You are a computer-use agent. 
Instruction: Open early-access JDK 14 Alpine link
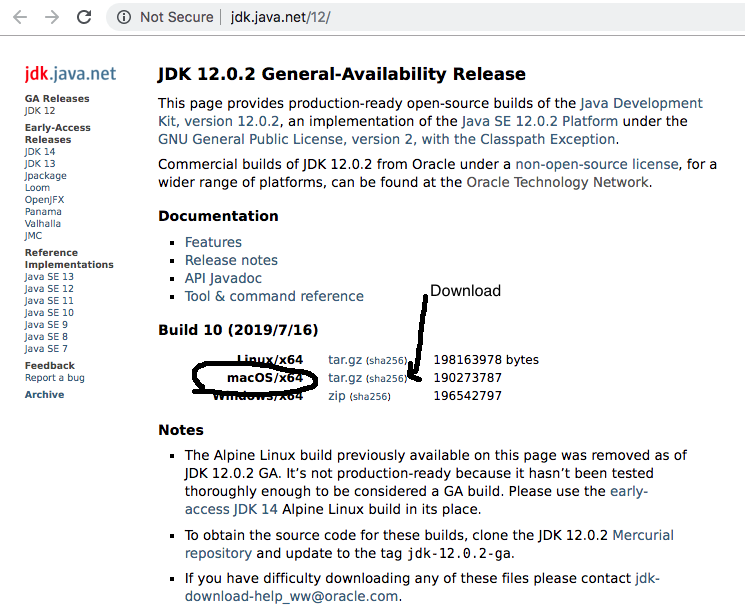click(x=416, y=500)
